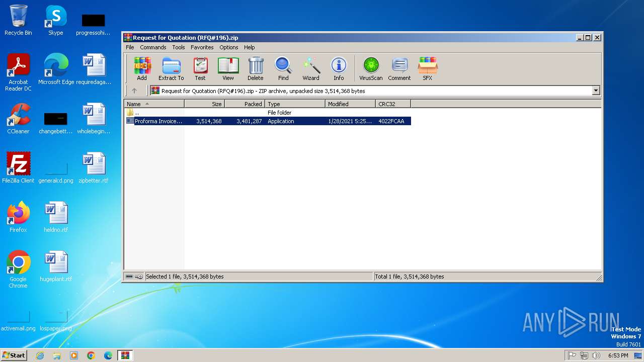Select hugeplant.rtf desktop file

click(x=56, y=267)
